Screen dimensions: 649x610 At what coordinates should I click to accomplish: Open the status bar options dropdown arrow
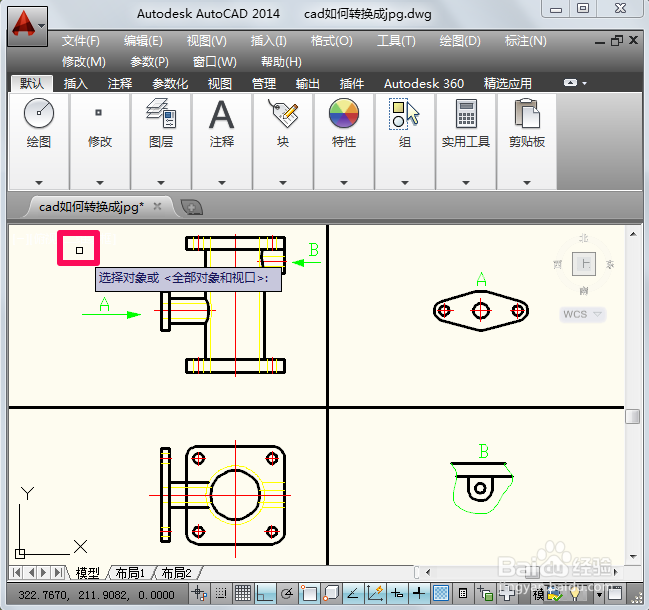(599, 595)
